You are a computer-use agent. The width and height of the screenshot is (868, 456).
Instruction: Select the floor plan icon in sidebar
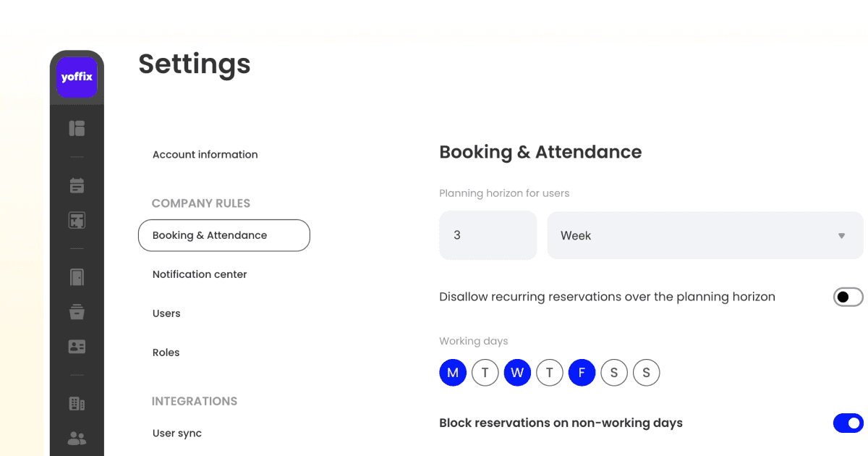(x=76, y=219)
